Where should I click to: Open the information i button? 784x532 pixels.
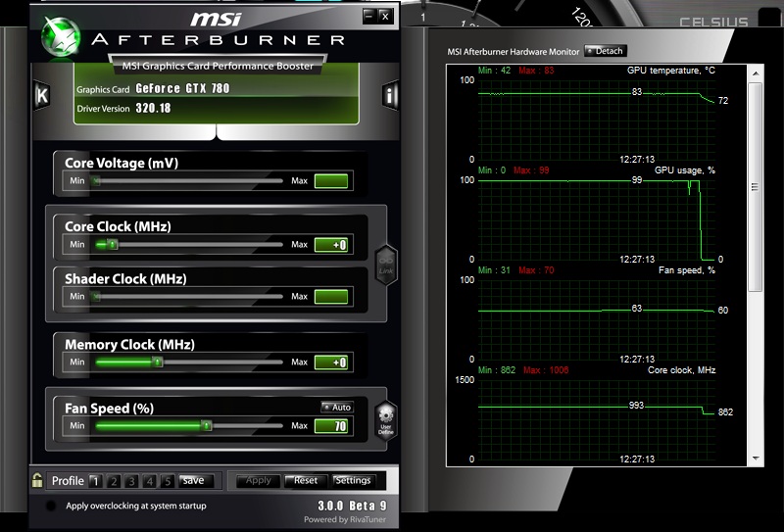[x=390, y=95]
